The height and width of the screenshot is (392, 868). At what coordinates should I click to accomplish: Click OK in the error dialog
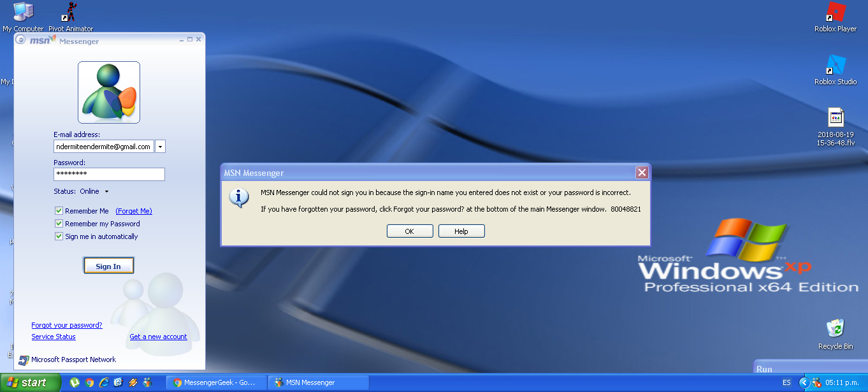coord(410,231)
